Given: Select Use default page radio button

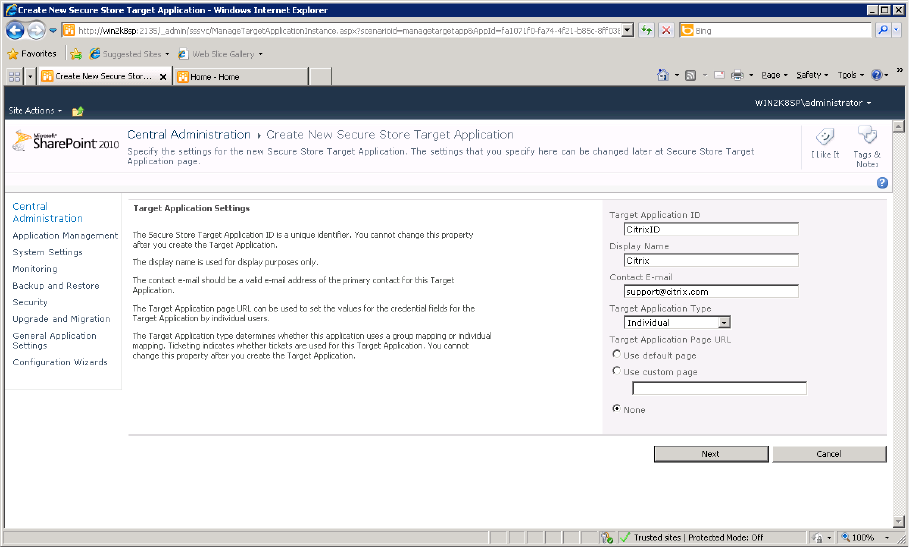Looking at the screenshot, I should [616, 354].
